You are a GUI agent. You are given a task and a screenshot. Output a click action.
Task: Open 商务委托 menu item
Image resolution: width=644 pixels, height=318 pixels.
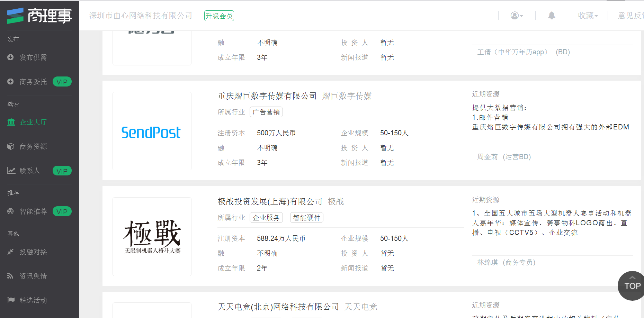click(33, 82)
